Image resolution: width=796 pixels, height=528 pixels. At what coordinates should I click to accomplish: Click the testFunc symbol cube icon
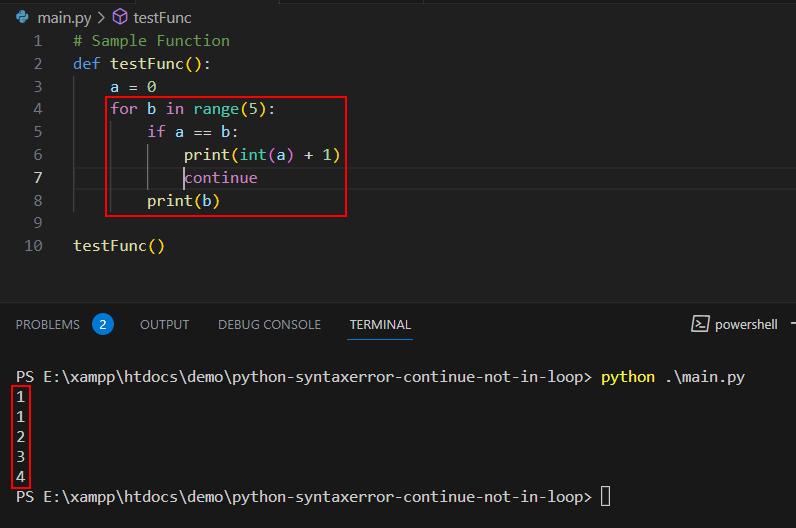click(x=120, y=17)
